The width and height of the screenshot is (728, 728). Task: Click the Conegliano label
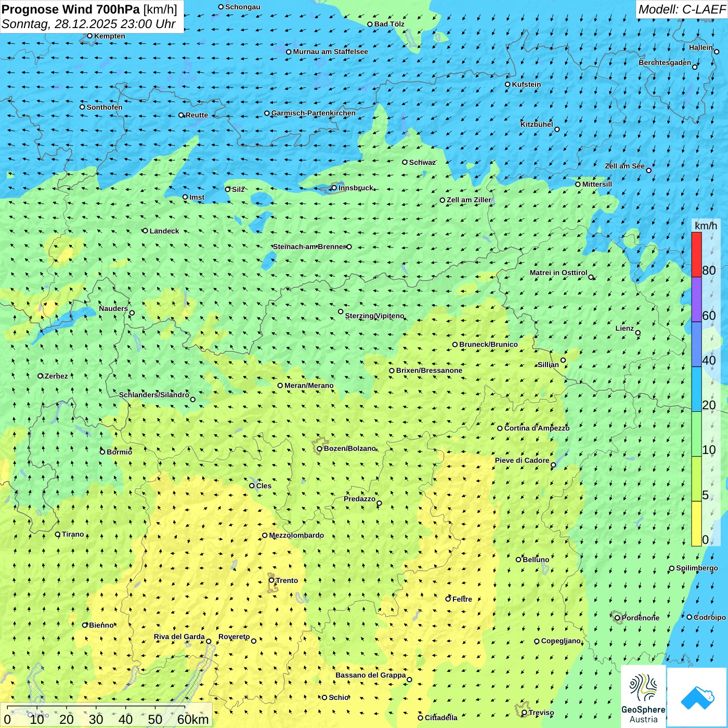click(561, 641)
